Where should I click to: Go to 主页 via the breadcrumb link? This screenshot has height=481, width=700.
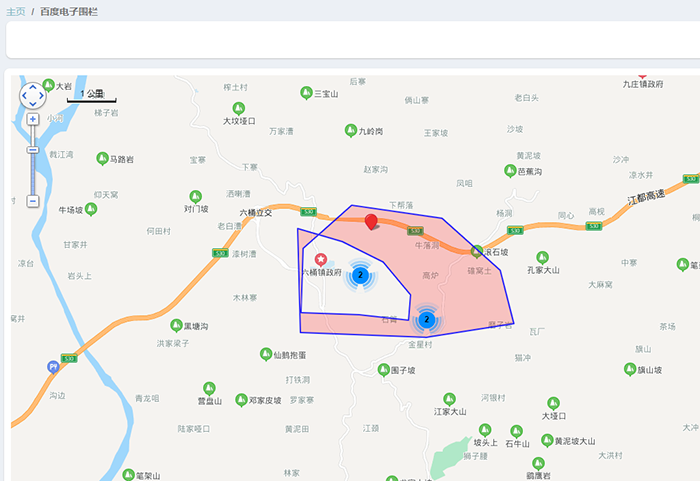[16, 10]
